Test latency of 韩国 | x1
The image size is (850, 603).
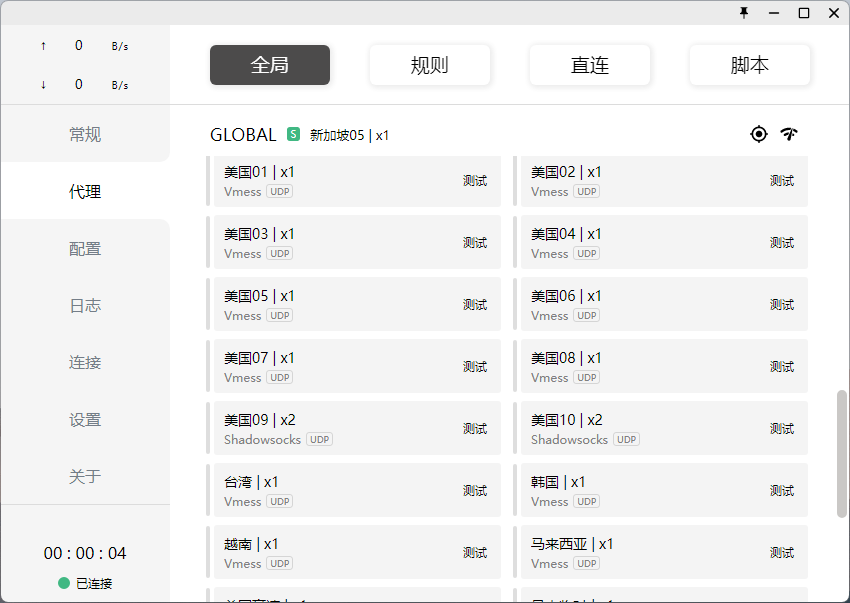click(x=782, y=490)
